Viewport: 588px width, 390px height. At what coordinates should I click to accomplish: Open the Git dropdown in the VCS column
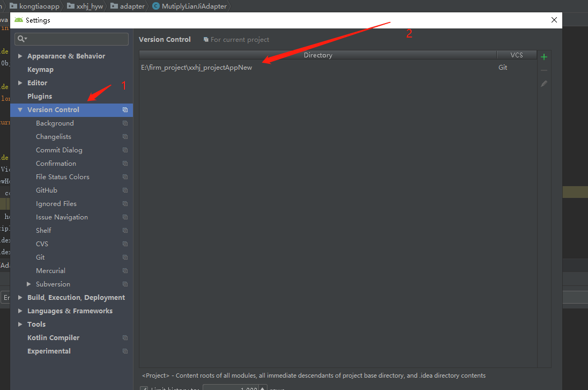click(503, 67)
